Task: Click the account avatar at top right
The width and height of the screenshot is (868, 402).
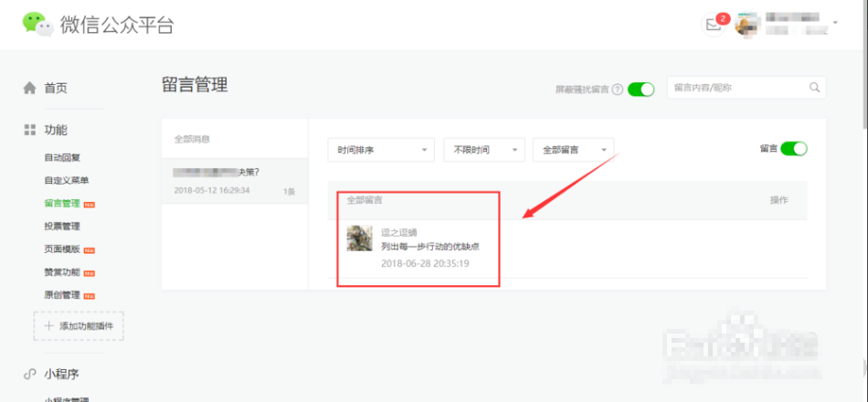Action: pyautogui.click(x=747, y=25)
